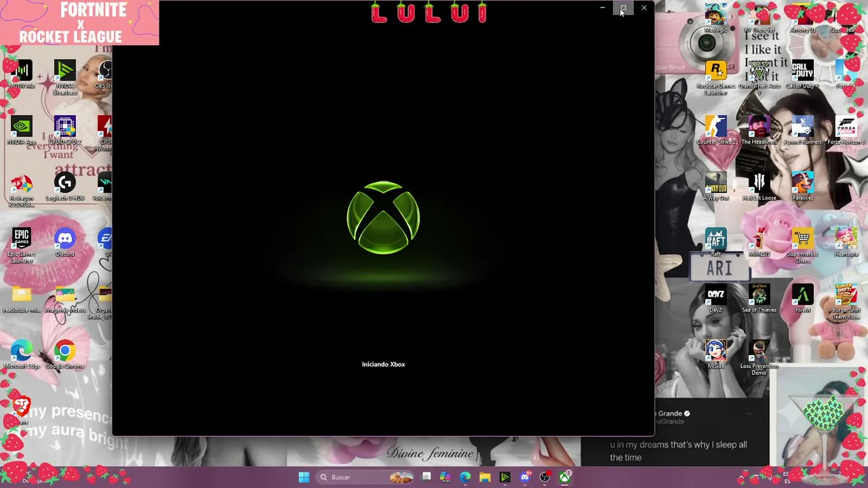Open the Heartopia desktop shortcut
Image resolution: width=868 pixels, height=488 pixels.
click(846, 243)
